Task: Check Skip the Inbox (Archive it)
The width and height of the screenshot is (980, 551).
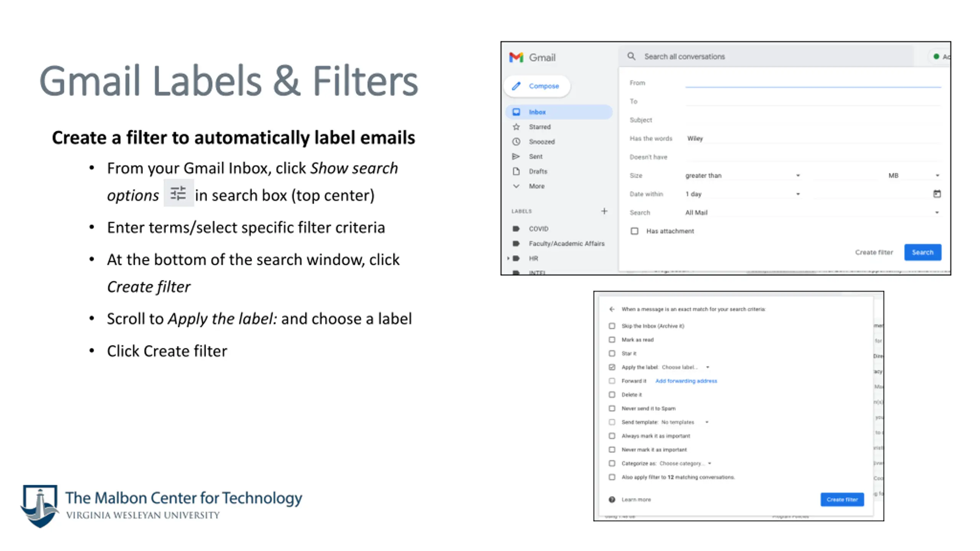Action: coord(612,326)
